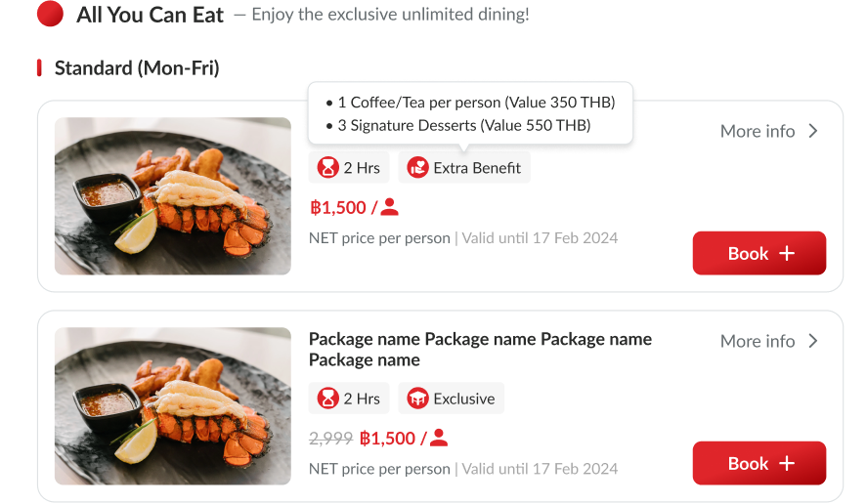Select the Extra Benefit tag
The image size is (867, 504).
pos(464,168)
